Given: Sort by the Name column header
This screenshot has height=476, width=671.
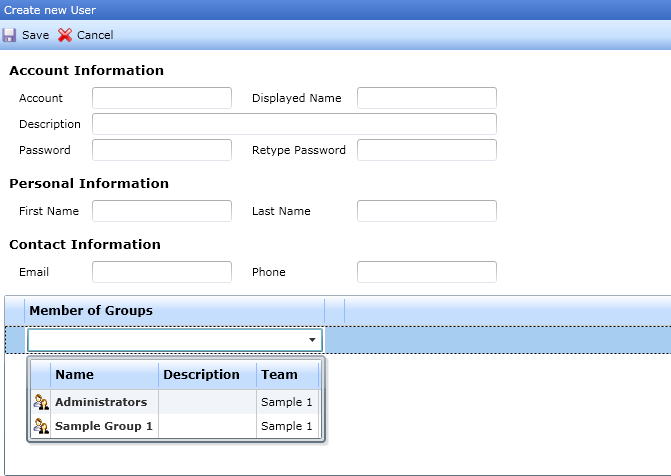Looking at the screenshot, I should [x=104, y=375].
